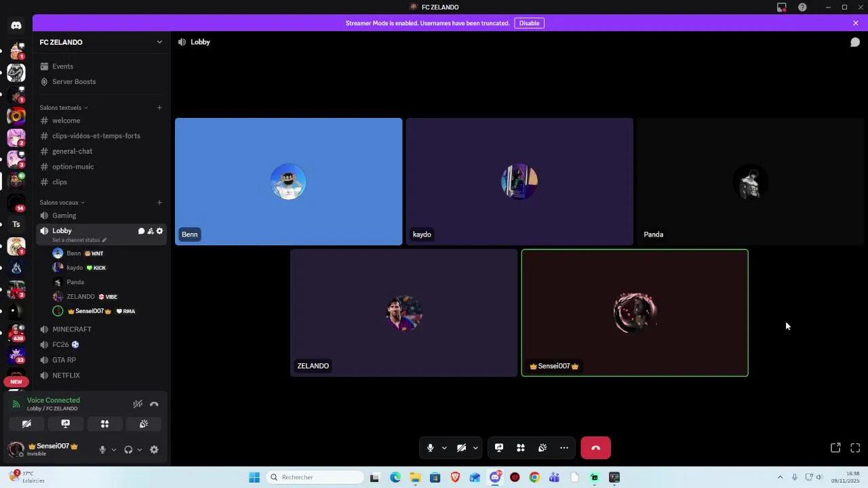
Task: Open Lobby channel settings gear
Action: click(x=160, y=231)
